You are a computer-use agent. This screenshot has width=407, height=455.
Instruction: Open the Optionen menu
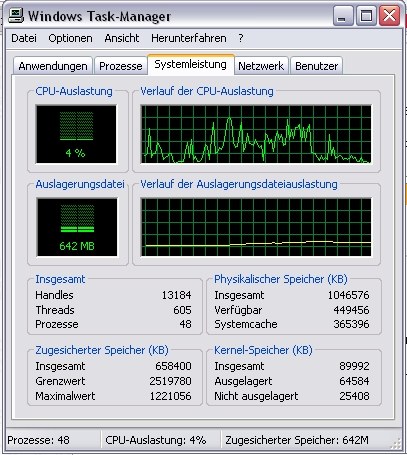coord(70,38)
